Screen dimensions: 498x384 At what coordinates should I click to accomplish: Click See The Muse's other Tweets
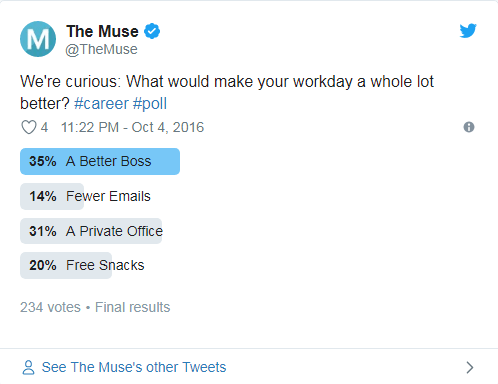(x=134, y=367)
